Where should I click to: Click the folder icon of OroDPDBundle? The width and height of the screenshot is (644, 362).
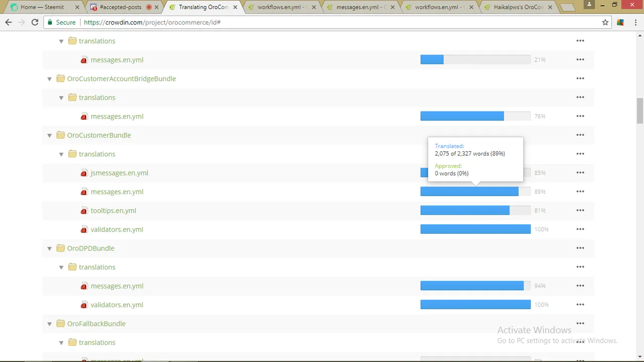[x=60, y=248]
